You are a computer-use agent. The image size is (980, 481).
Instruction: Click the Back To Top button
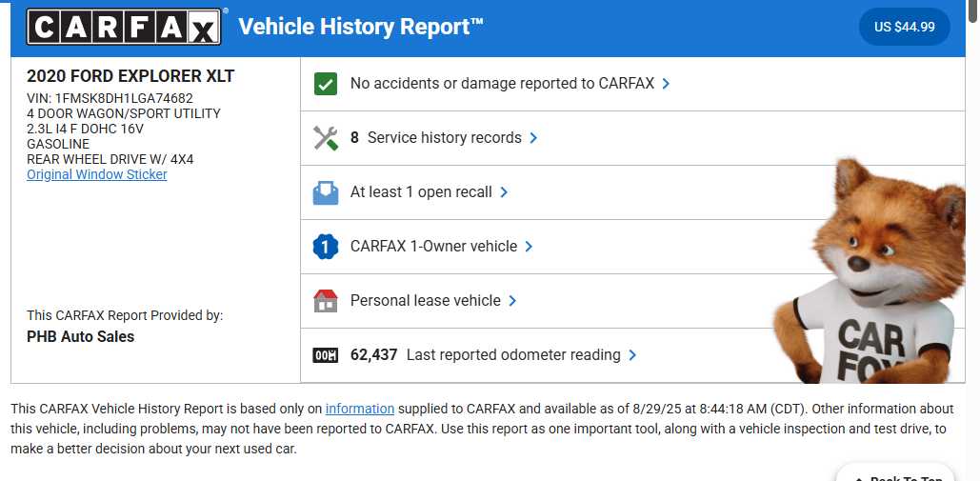pos(895,475)
